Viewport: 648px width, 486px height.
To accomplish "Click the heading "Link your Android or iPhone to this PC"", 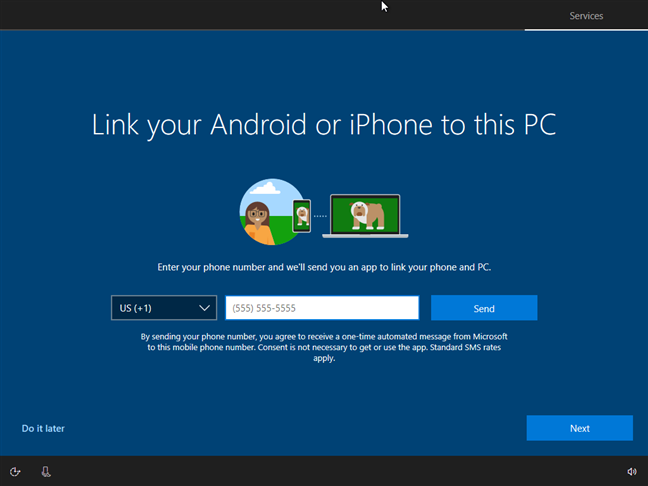I will point(324,125).
